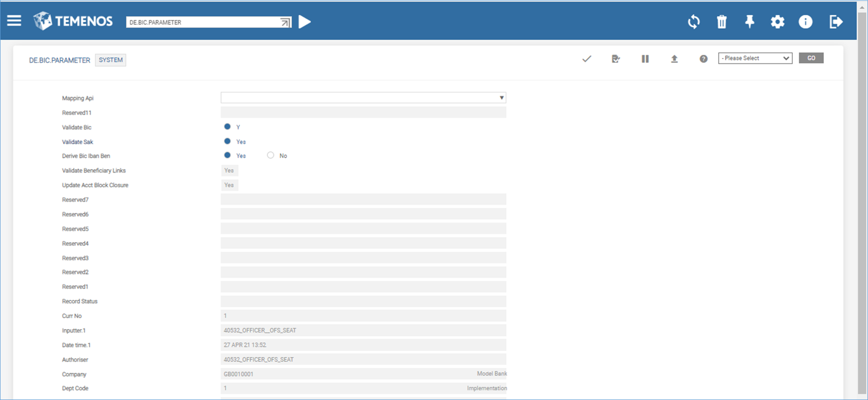Click the trash delete icon

722,22
